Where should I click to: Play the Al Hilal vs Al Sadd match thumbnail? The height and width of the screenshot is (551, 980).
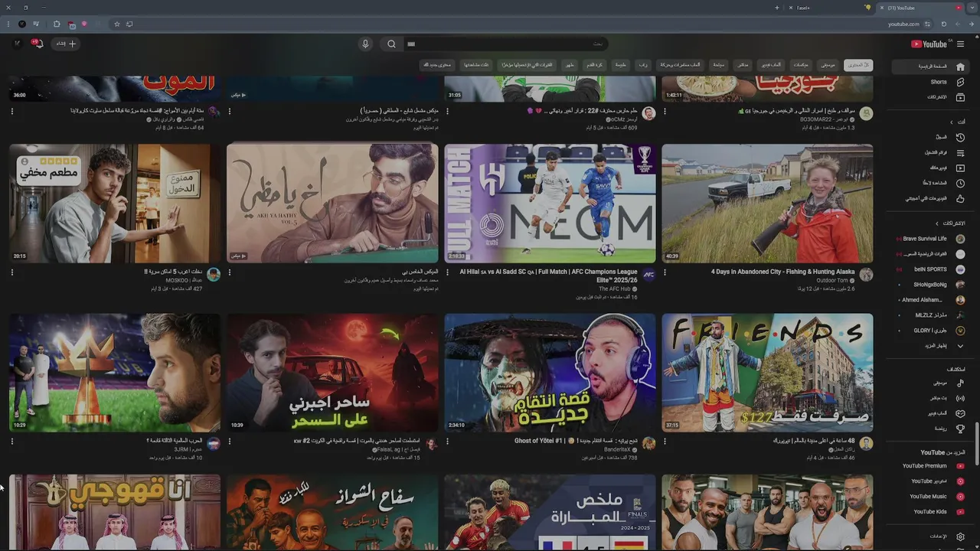550,204
